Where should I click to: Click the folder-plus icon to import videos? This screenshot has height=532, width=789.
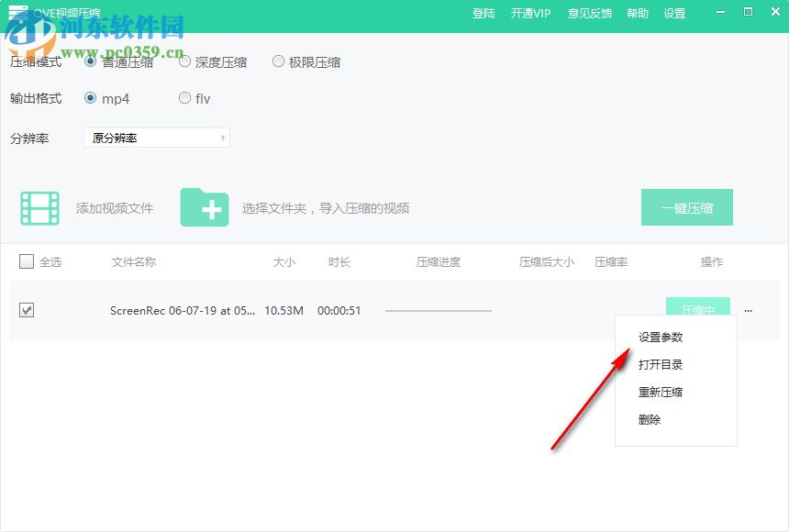(x=206, y=207)
